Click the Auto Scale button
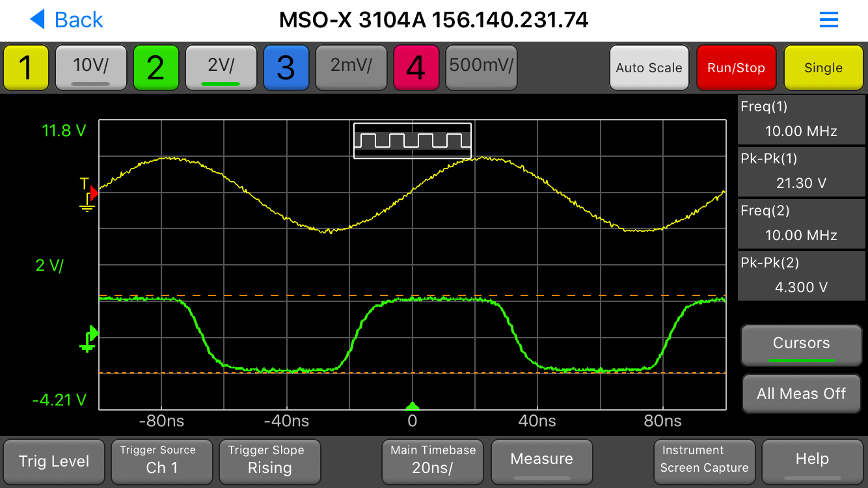The image size is (868, 488). point(649,68)
